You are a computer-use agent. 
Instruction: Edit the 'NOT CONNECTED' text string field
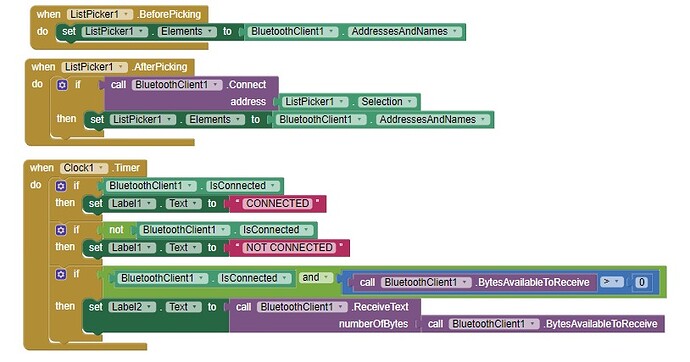pyautogui.click(x=289, y=248)
